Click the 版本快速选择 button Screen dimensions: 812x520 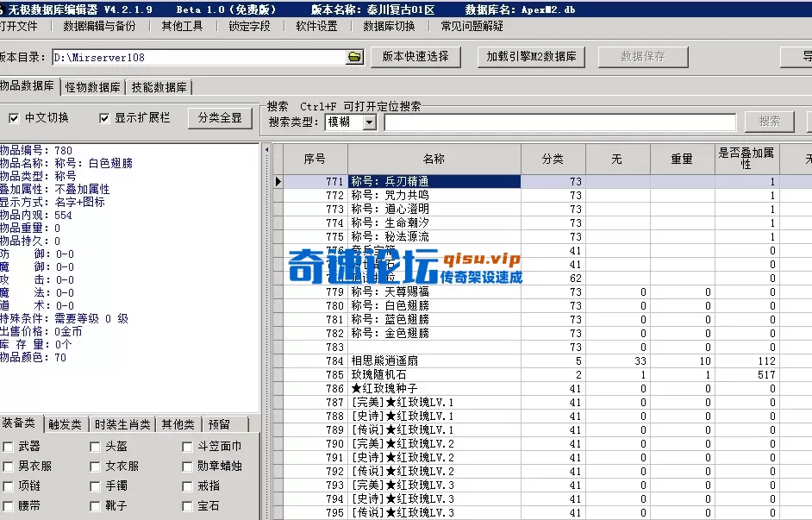coord(415,56)
